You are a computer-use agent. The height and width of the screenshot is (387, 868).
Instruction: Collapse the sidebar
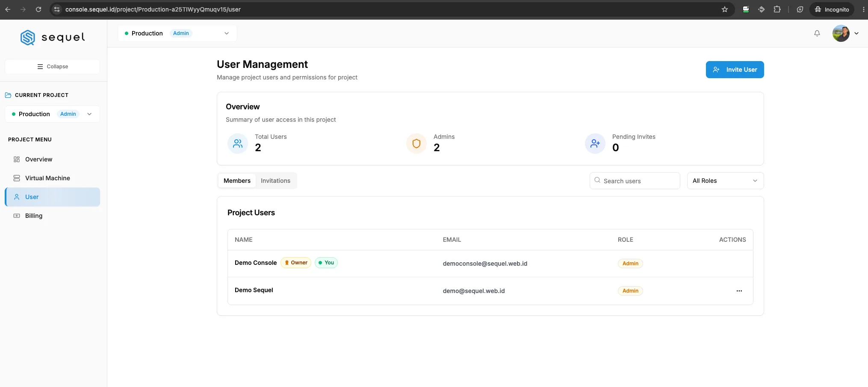point(52,67)
